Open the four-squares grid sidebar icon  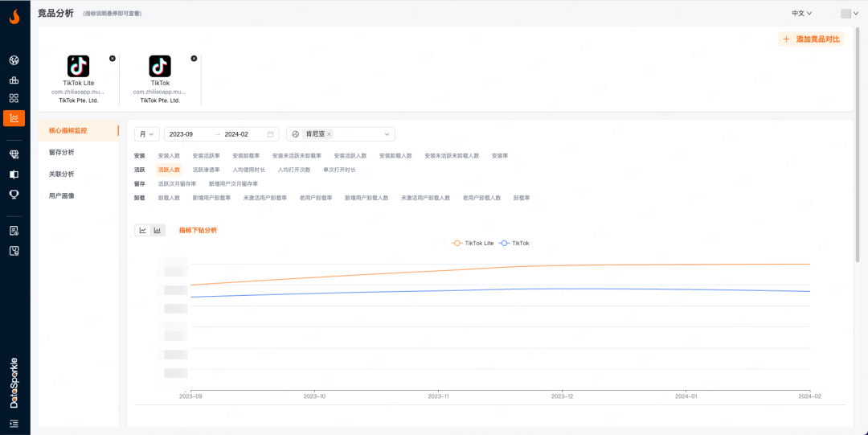click(x=14, y=98)
